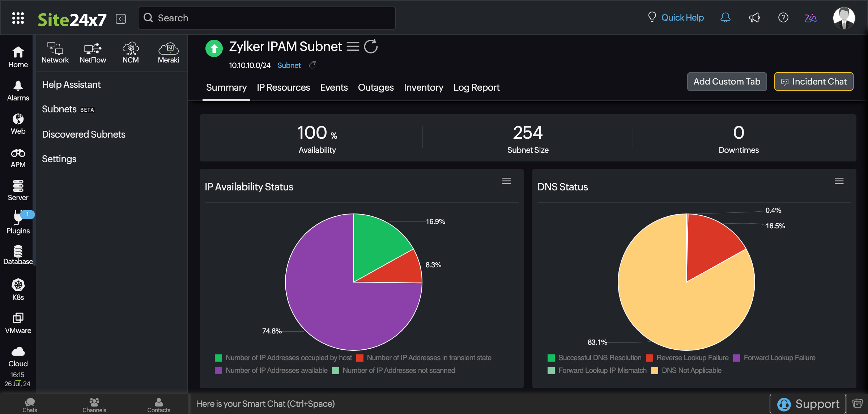Toggle 'Reverse Lookup Failure' legend entry
868x414 pixels.
click(x=688, y=358)
